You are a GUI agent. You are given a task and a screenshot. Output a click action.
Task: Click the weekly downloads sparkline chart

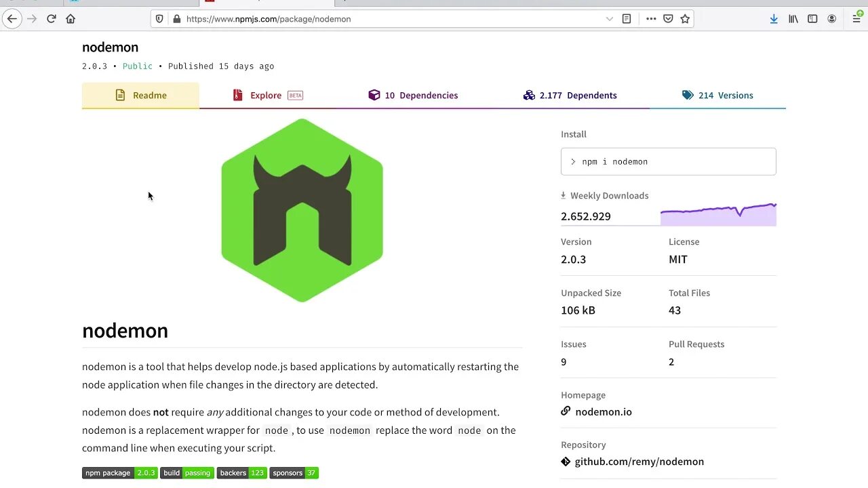(x=718, y=215)
